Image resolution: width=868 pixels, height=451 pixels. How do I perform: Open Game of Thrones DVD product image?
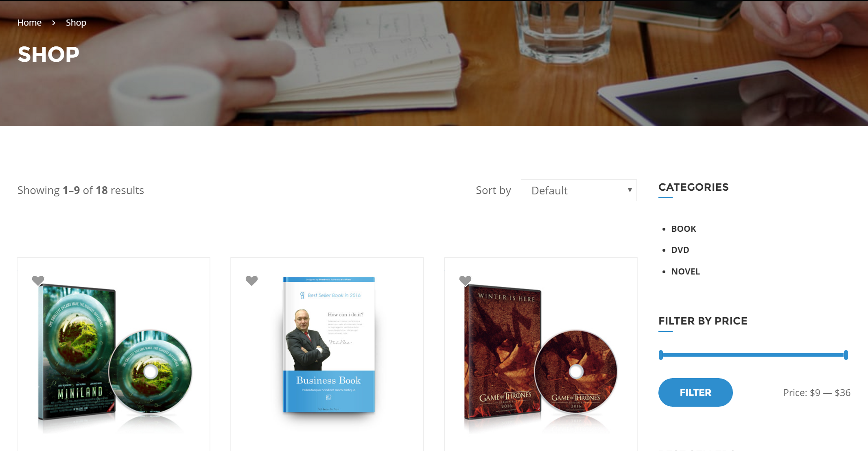click(x=541, y=354)
